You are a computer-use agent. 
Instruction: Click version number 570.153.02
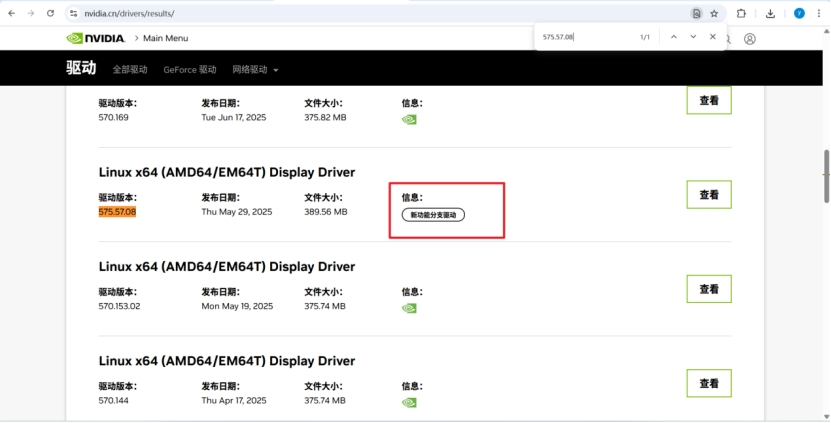point(119,306)
